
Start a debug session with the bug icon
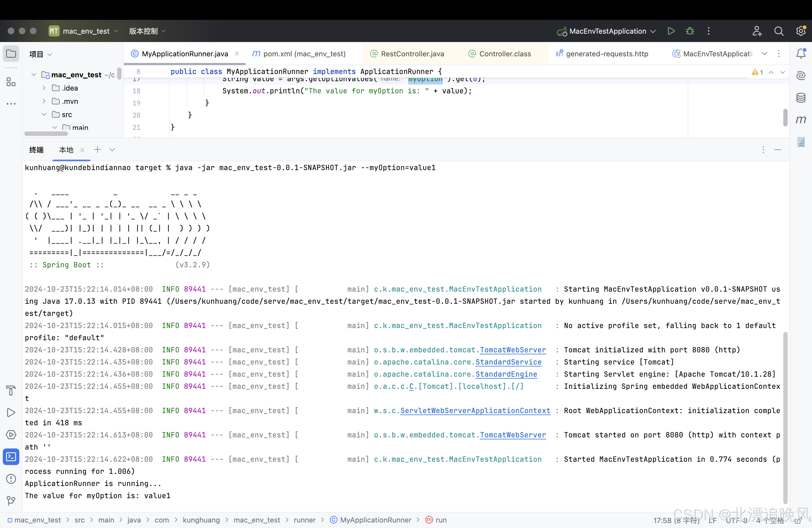(690, 31)
